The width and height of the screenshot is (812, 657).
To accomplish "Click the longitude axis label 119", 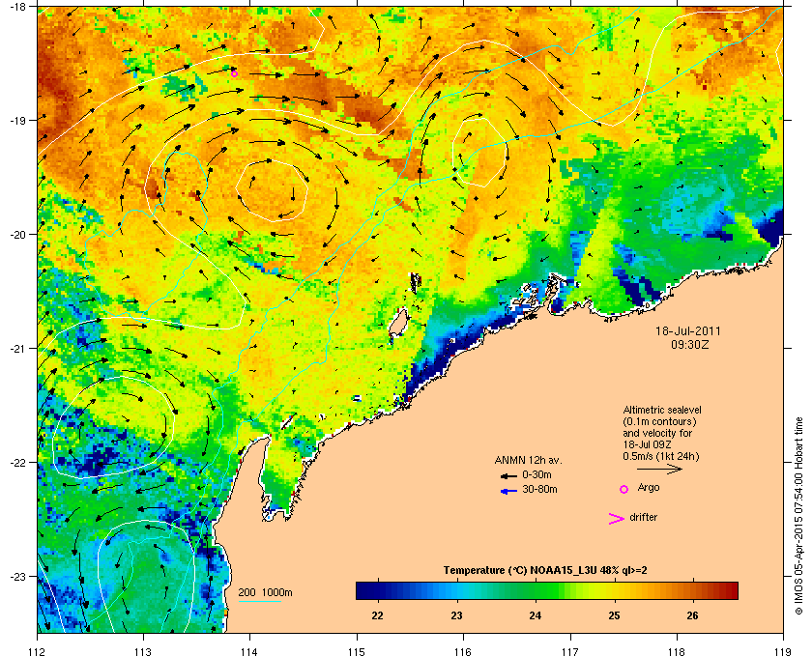I will coord(783,651).
